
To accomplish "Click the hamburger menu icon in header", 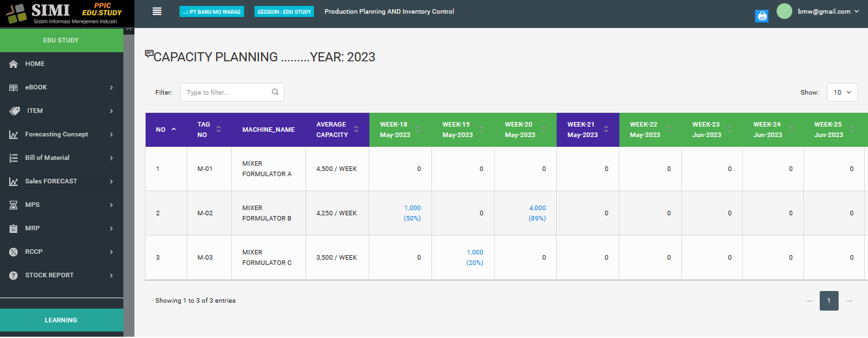I will (x=157, y=11).
